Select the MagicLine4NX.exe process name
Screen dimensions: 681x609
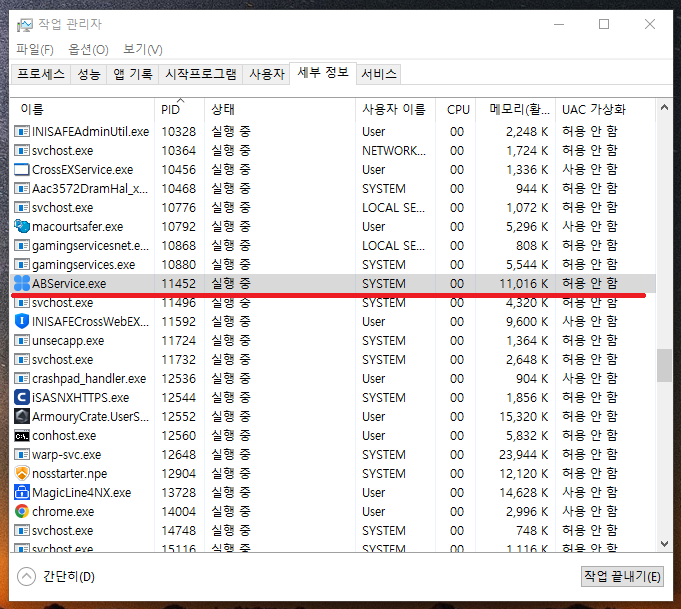(x=81, y=493)
